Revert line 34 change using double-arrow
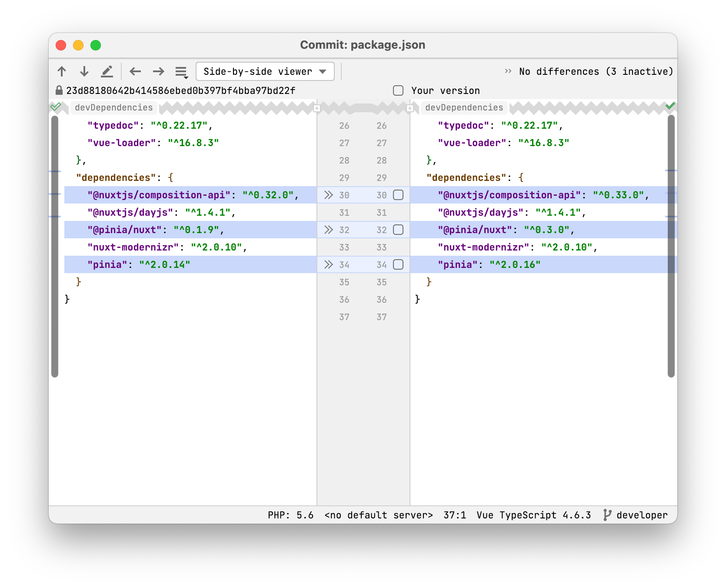726x588 pixels. [x=329, y=264]
